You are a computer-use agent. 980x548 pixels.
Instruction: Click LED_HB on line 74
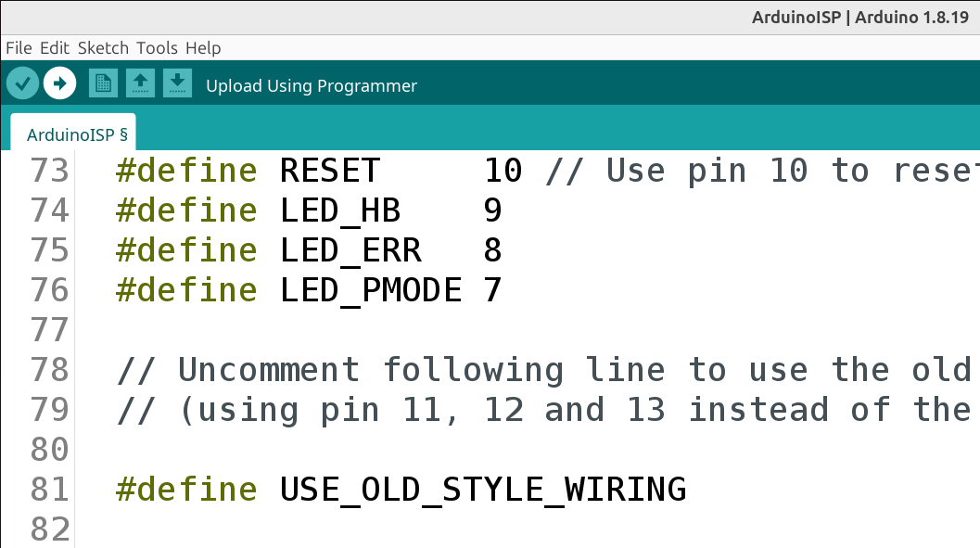pos(339,210)
